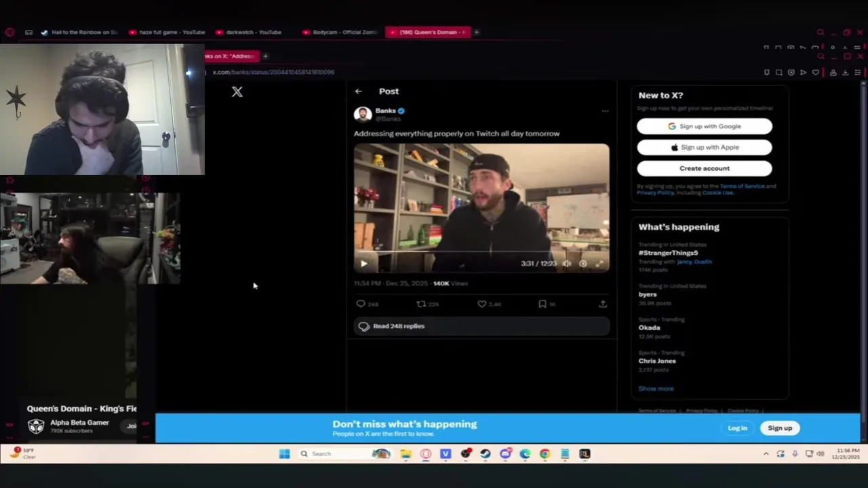The height and width of the screenshot is (488, 868).
Task: Like the post with the heart icon
Action: 481,304
